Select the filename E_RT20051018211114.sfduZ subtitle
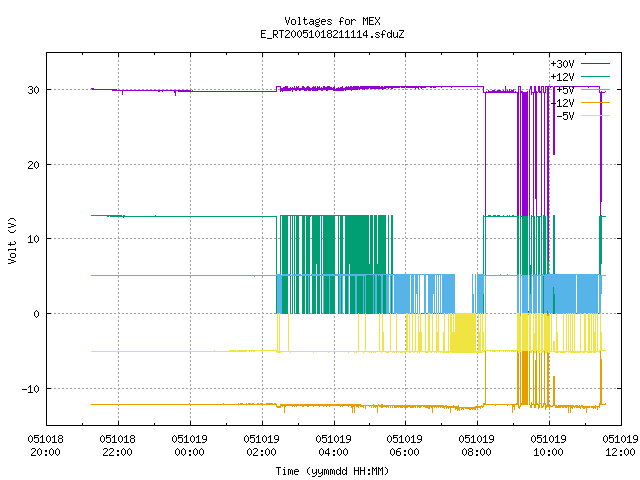 pyautogui.click(x=332, y=34)
